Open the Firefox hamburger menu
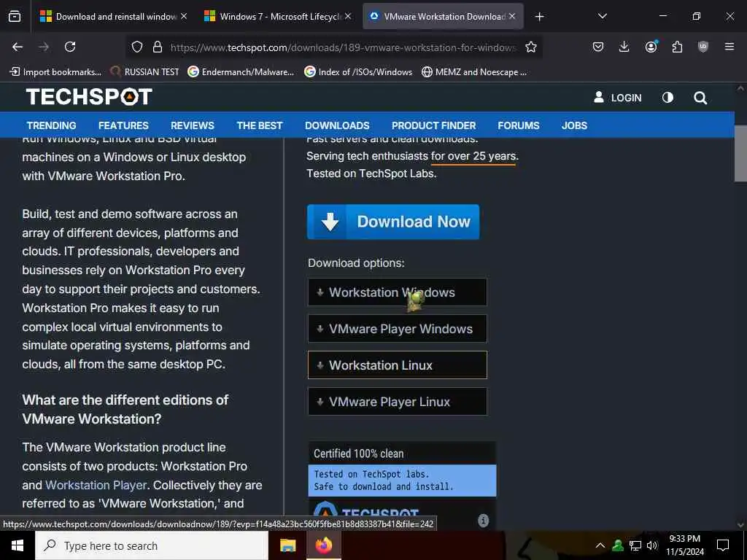The width and height of the screenshot is (747, 560). tap(729, 47)
